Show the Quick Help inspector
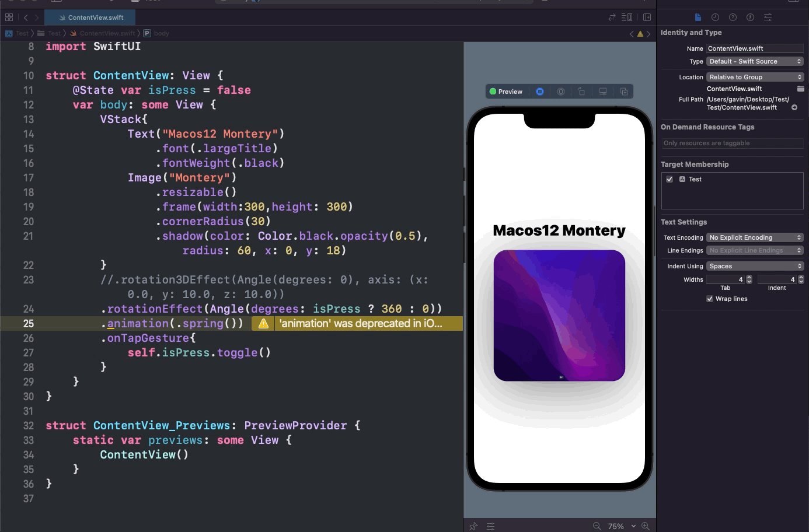The height and width of the screenshot is (532, 809). tap(733, 17)
